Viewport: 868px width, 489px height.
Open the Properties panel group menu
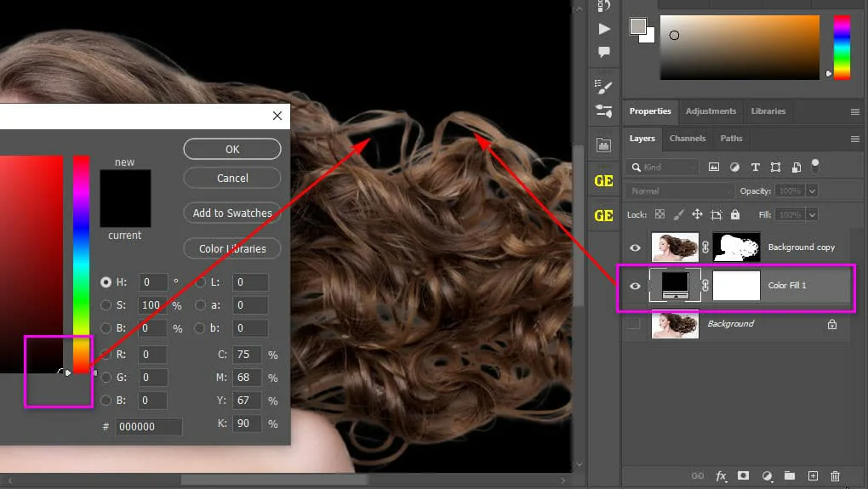pos(854,111)
